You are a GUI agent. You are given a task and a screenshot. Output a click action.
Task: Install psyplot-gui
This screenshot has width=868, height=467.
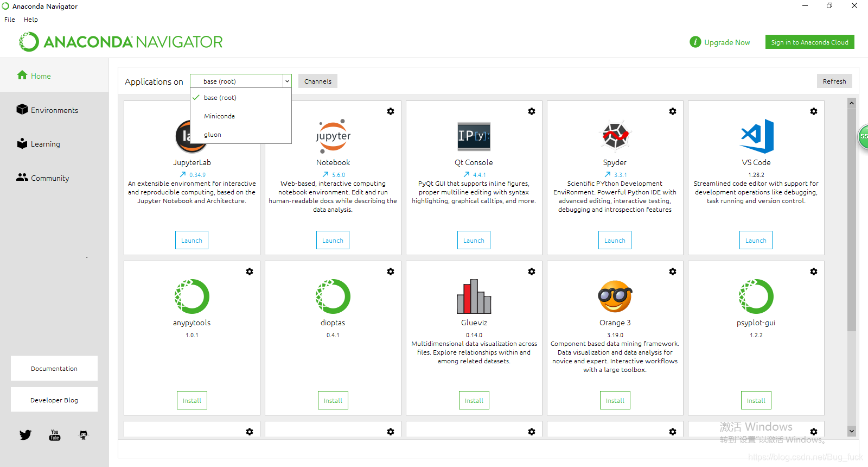click(x=756, y=400)
